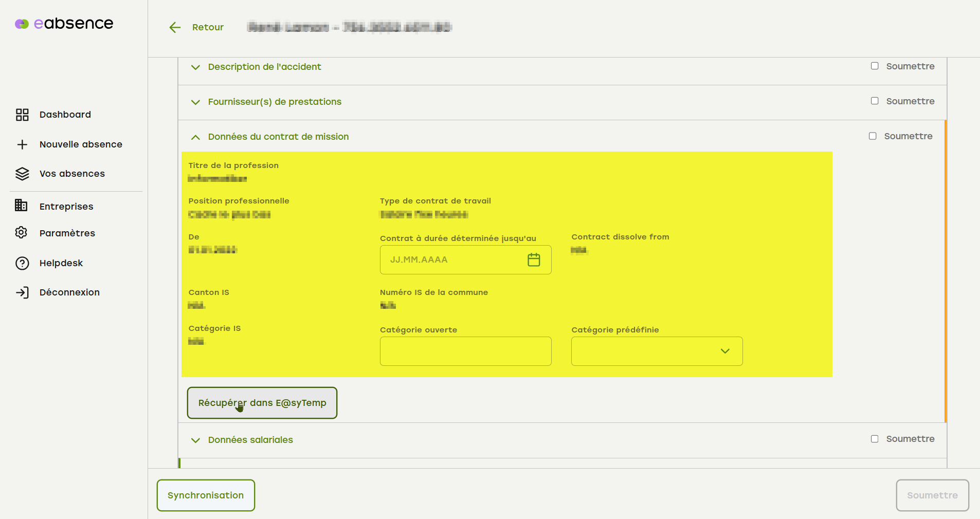This screenshot has width=980, height=519.
Task: Tick Soumettre checkbox for Données salariales
Action: 875,439
